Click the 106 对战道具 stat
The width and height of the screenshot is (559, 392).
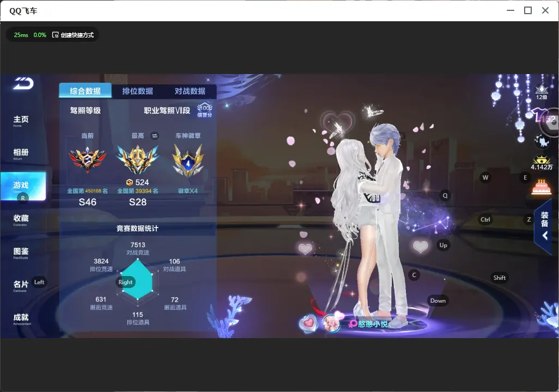(174, 265)
